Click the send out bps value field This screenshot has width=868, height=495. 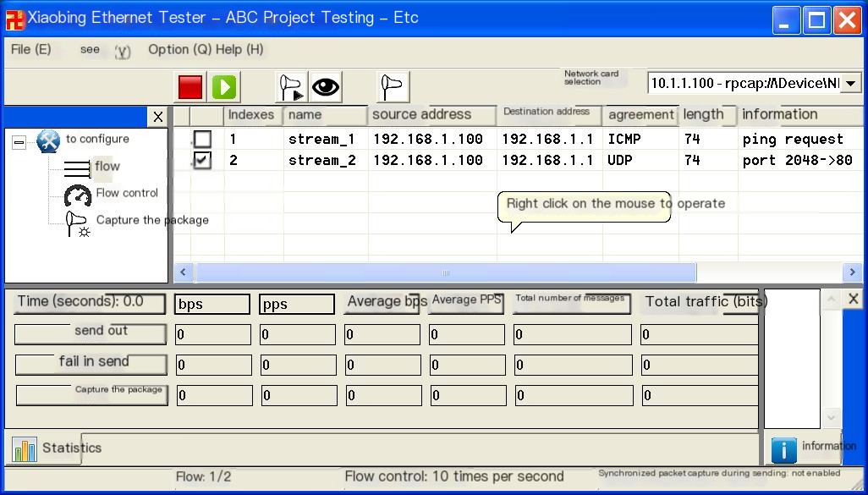tap(212, 334)
